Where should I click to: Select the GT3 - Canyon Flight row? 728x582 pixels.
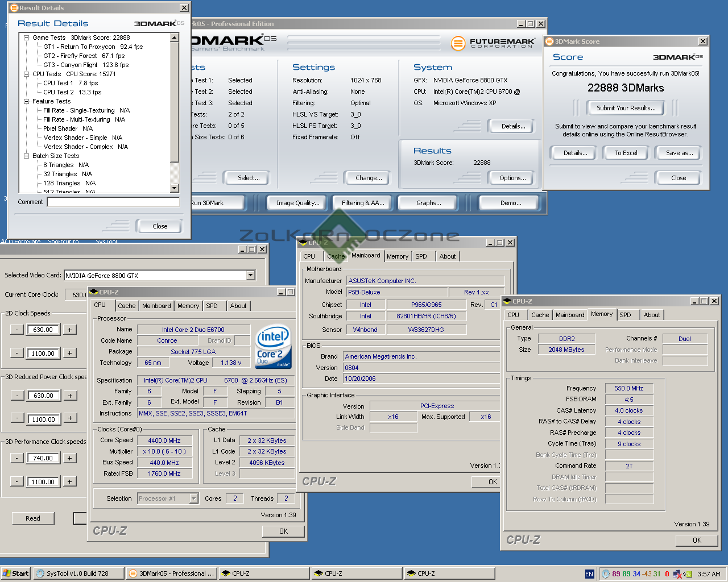point(86,65)
